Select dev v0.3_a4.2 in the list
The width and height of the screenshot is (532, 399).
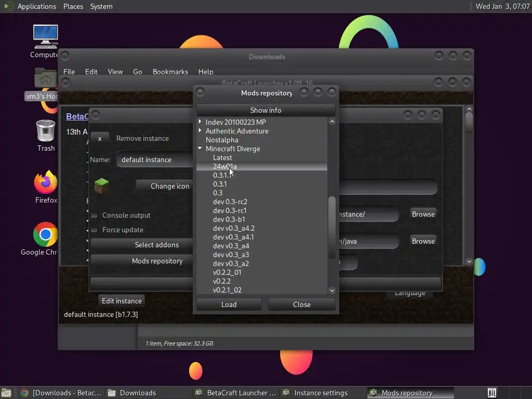[x=234, y=228]
